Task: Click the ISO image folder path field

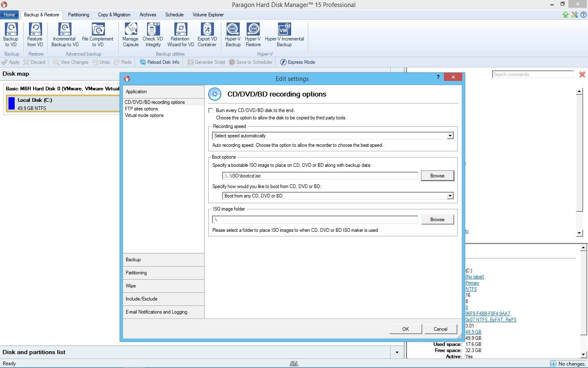Action: click(315, 220)
